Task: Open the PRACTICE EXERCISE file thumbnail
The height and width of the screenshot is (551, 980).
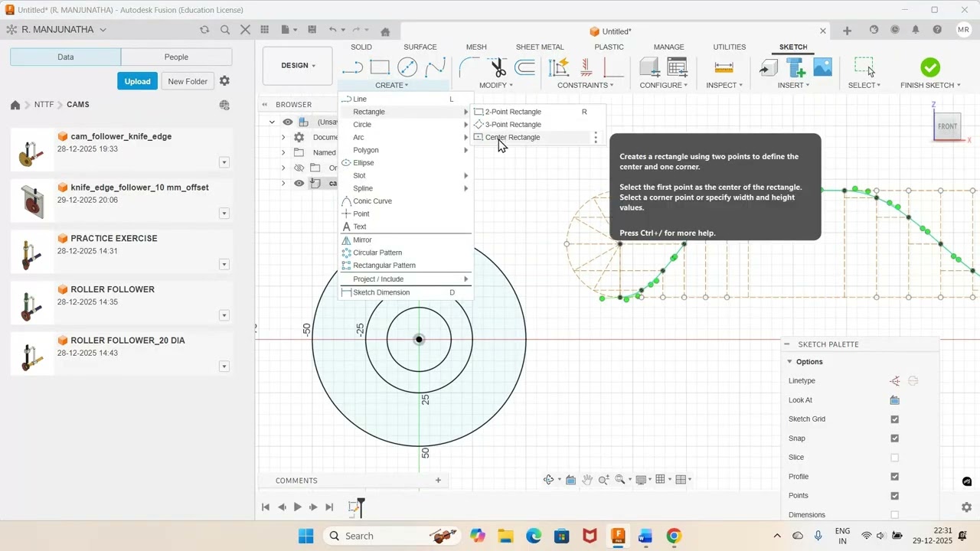Action: pyautogui.click(x=31, y=255)
